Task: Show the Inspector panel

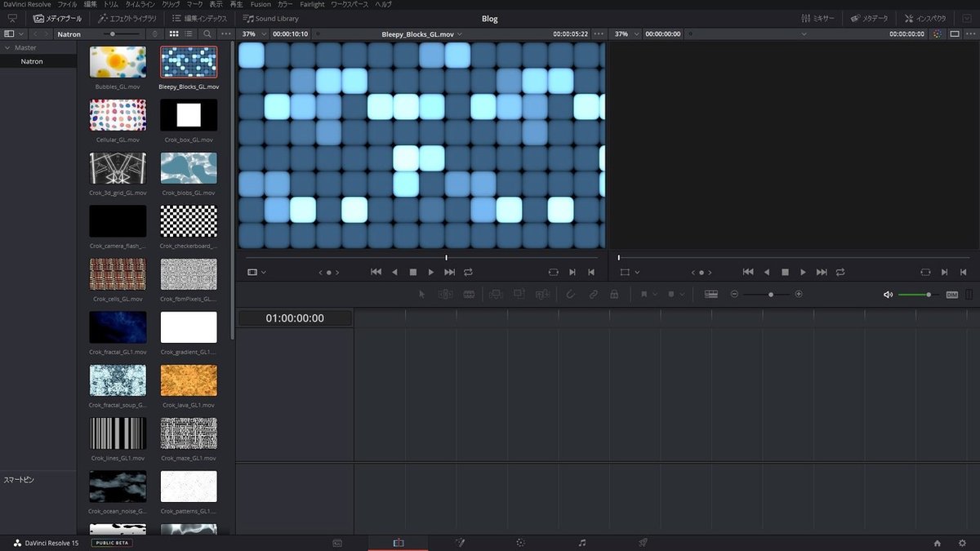Action: (924, 18)
